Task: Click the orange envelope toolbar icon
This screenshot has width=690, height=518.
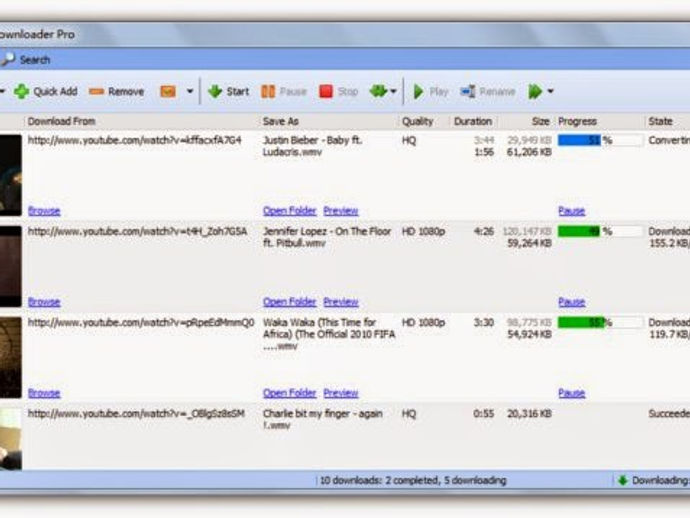Action: point(168,92)
